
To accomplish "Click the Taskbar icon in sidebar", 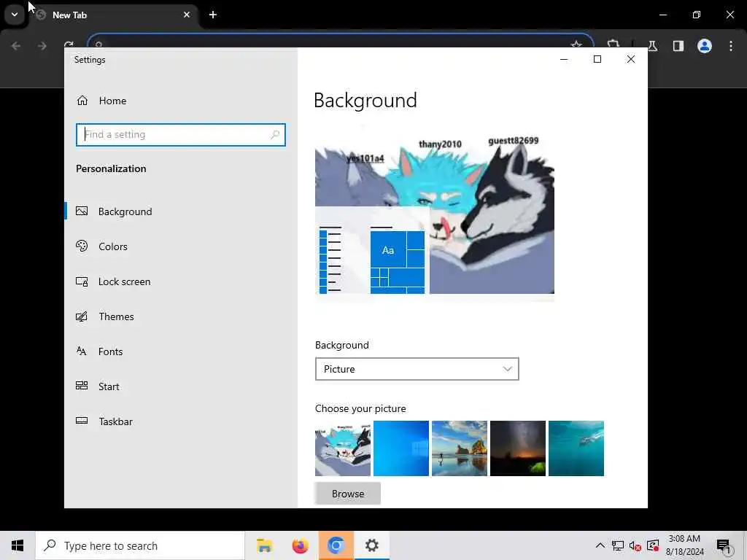I will (x=82, y=421).
